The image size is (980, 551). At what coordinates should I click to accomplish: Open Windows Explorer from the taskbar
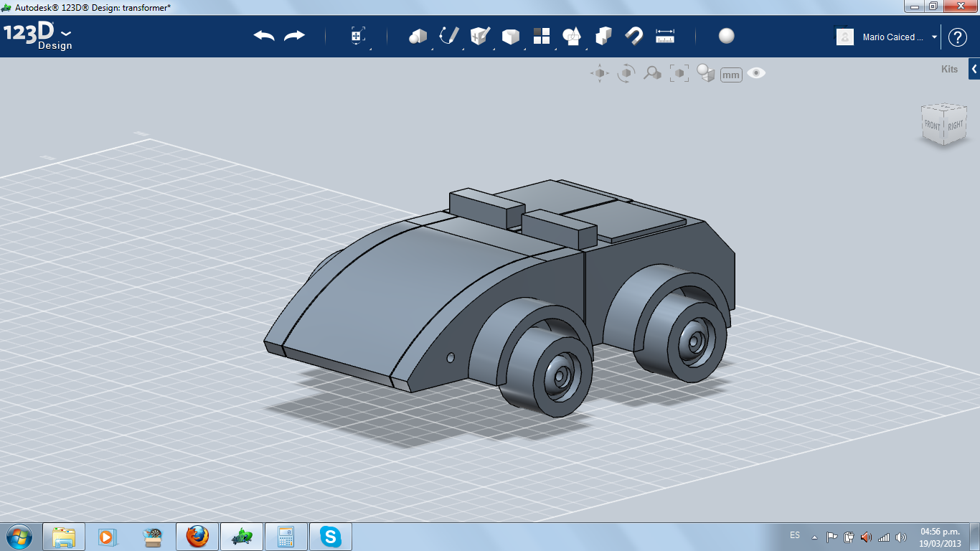point(64,537)
